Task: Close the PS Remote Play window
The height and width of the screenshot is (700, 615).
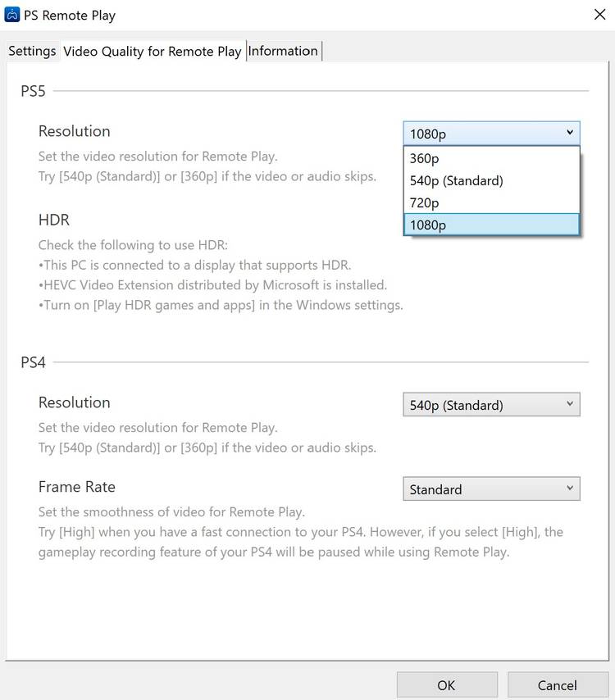Action: click(x=599, y=14)
